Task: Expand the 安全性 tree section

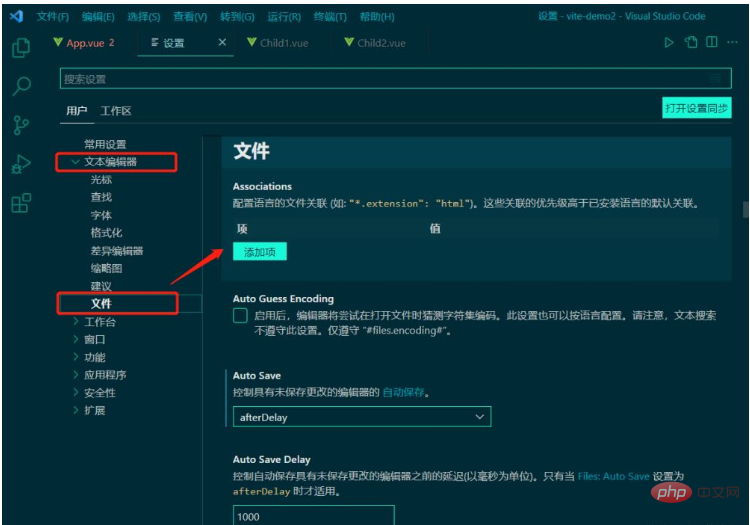Action: click(x=76, y=392)
